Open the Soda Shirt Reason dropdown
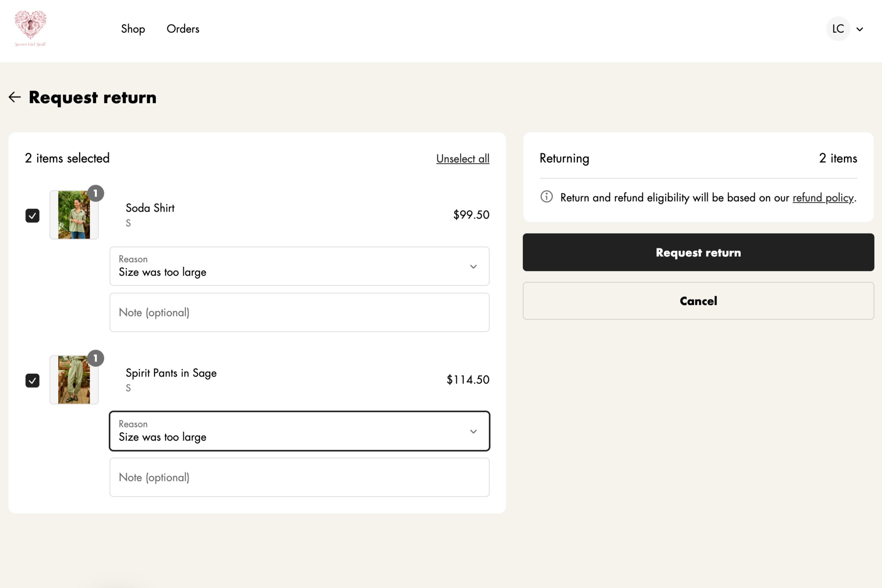This screenshot has height=588, width=882. click(x=299, y=266)
